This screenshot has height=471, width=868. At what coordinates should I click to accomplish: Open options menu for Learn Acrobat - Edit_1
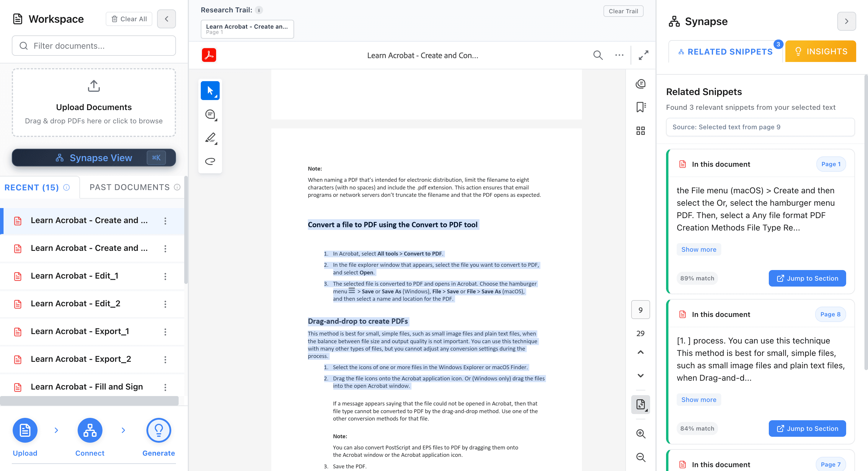click(x=165, y=276)
